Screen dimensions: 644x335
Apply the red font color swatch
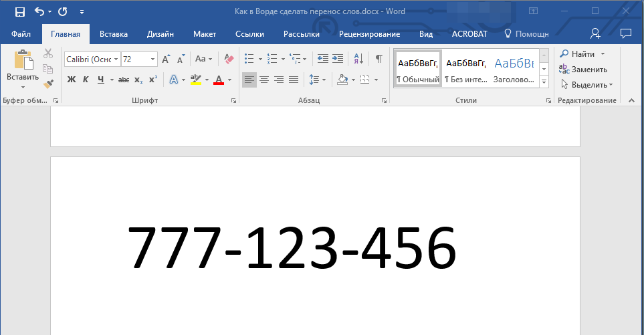click(219, 80)
